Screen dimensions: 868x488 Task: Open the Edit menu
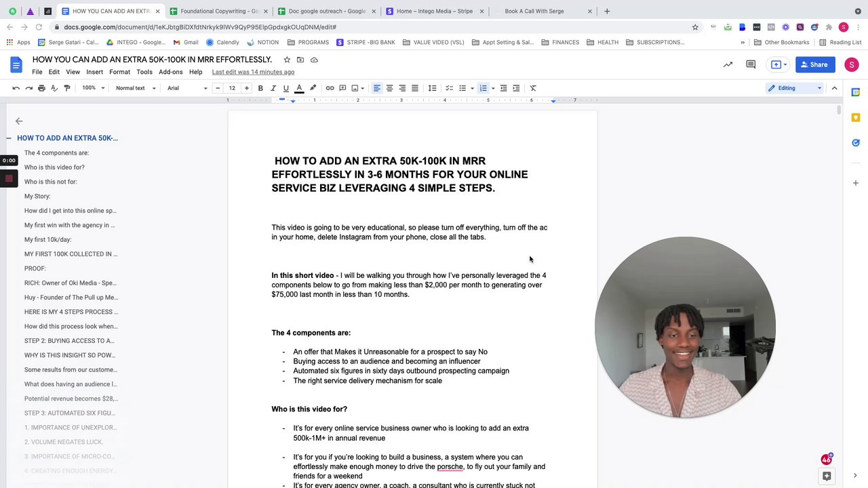click(x=54, y=72)
